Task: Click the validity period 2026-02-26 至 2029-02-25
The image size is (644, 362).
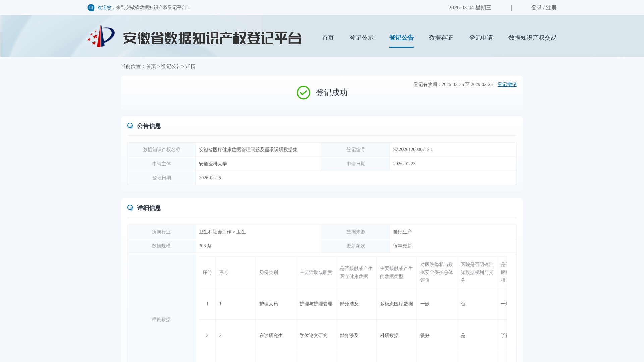Action: click(467, 85)
